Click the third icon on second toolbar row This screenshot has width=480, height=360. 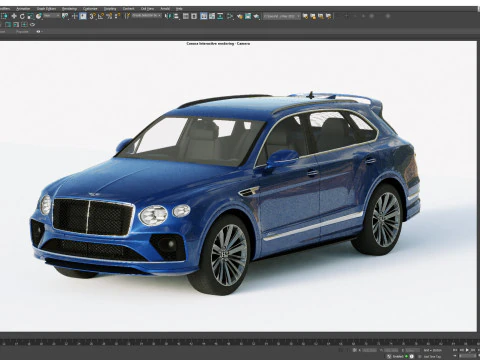[24, 24]
